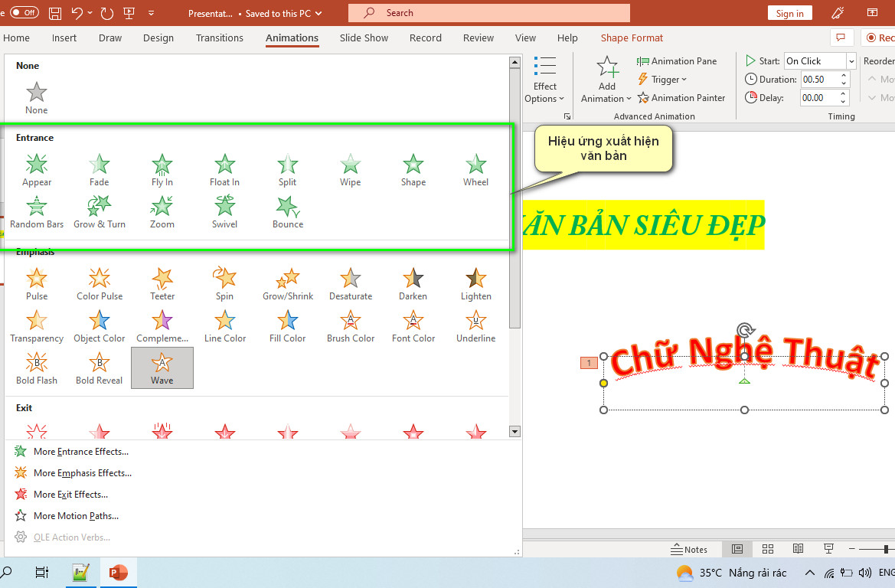
Task: Apply the Spin emphasis effect
Action: pos(225,284)
